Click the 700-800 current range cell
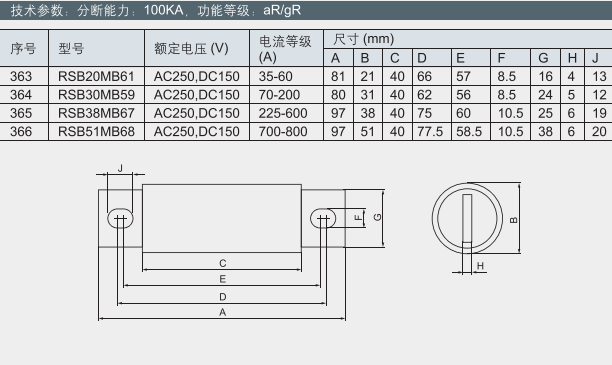612x365 pixels. (x=286, y=131)
